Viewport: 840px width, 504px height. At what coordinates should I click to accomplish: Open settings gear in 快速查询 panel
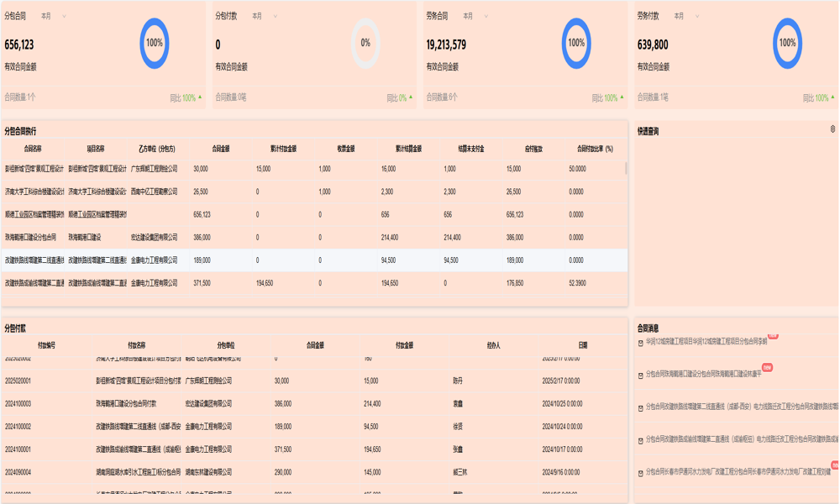[832, 129]
